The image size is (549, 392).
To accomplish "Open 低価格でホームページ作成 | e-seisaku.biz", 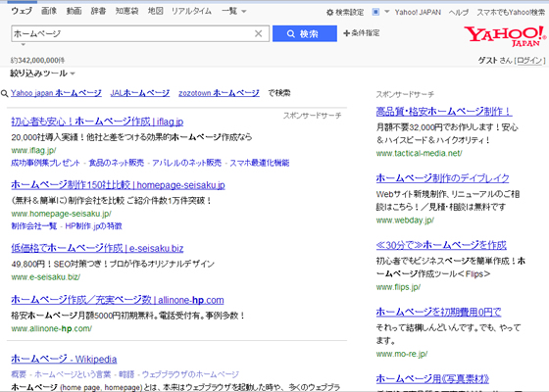I will (x=97, y=248).
